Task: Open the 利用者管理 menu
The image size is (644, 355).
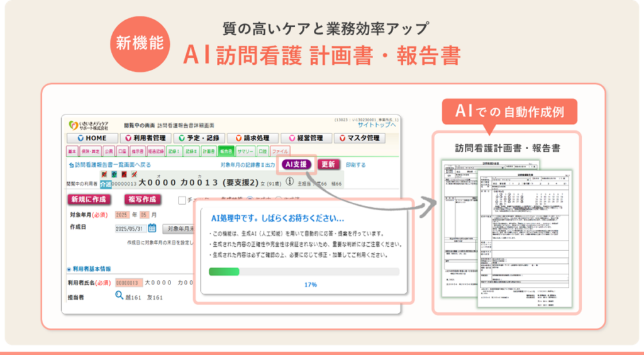Action: pyautogui.click(x=145, y=138)
